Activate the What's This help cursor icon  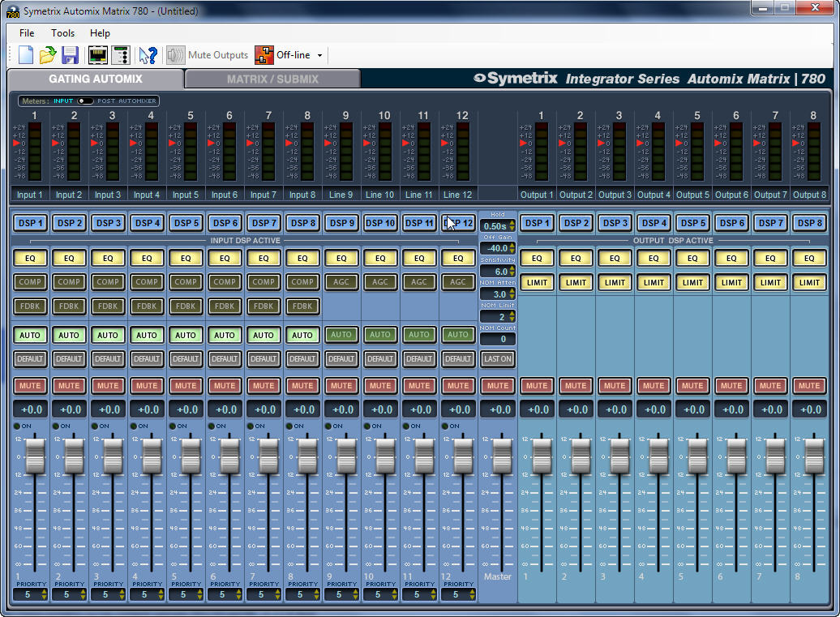click(148, 54)
